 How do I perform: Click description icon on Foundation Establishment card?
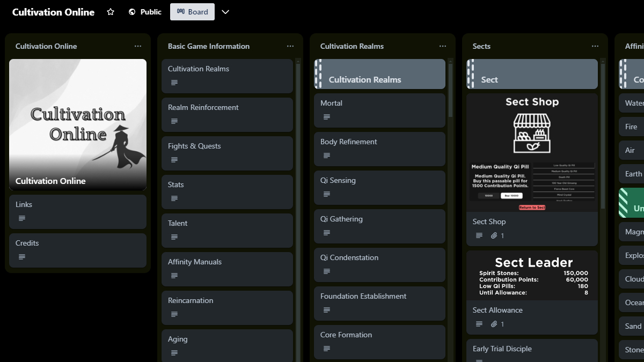click(327, 310)
